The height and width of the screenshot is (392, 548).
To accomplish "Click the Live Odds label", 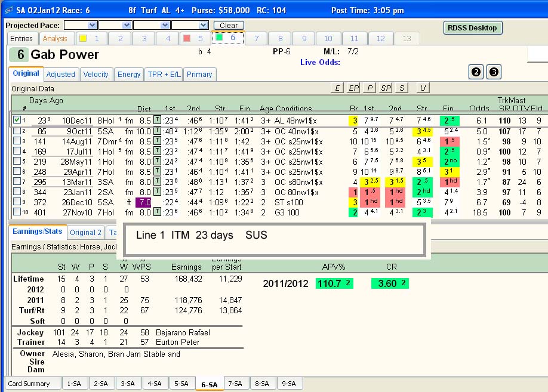I will pyautogui.click(x=320, y=62).
